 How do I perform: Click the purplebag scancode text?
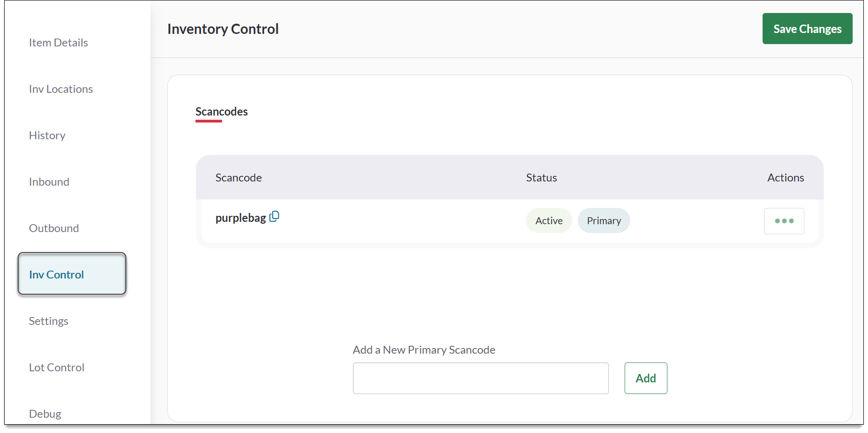tap(240, 218)
